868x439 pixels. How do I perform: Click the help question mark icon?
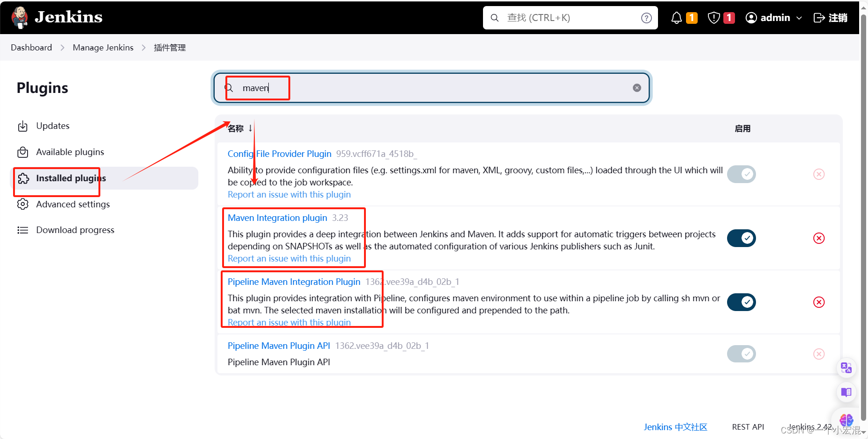pos(646,17)
